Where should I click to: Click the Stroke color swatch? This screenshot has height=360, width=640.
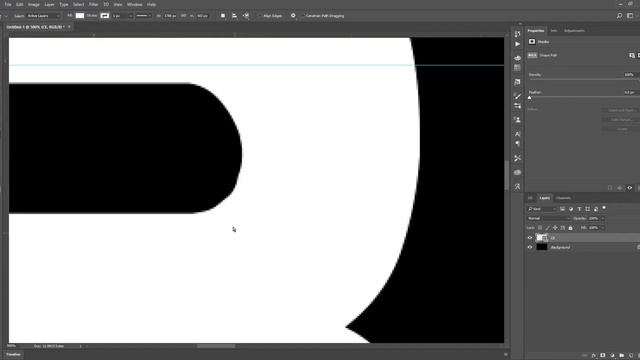coord(105,16)
